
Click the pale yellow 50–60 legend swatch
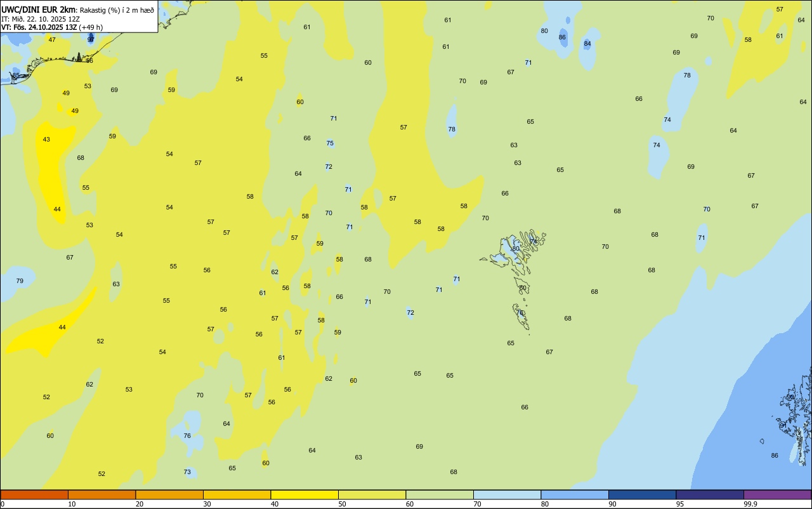tap(372, 494)
